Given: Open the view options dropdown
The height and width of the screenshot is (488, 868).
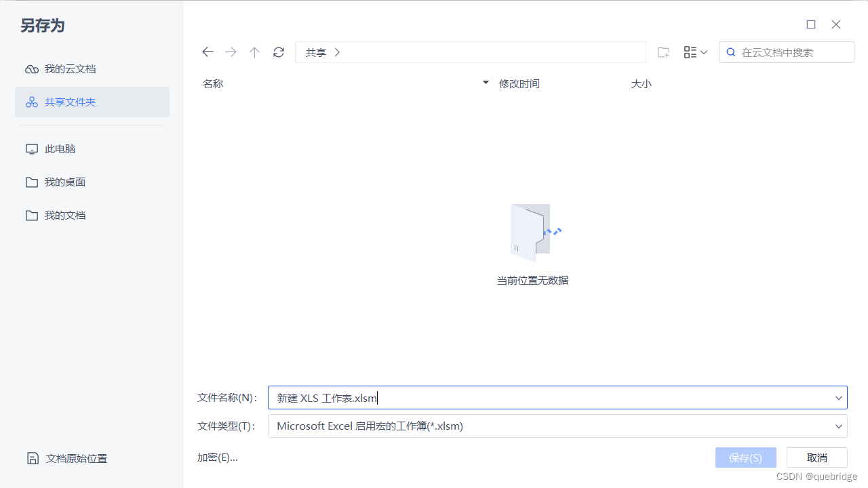Looking at the screenshot, I should click(696, 52).
